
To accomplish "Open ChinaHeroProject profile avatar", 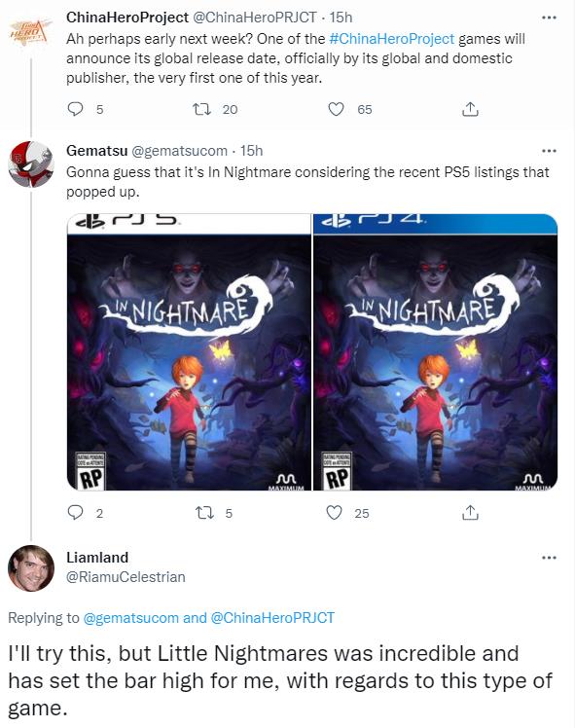I will [29, 32].
